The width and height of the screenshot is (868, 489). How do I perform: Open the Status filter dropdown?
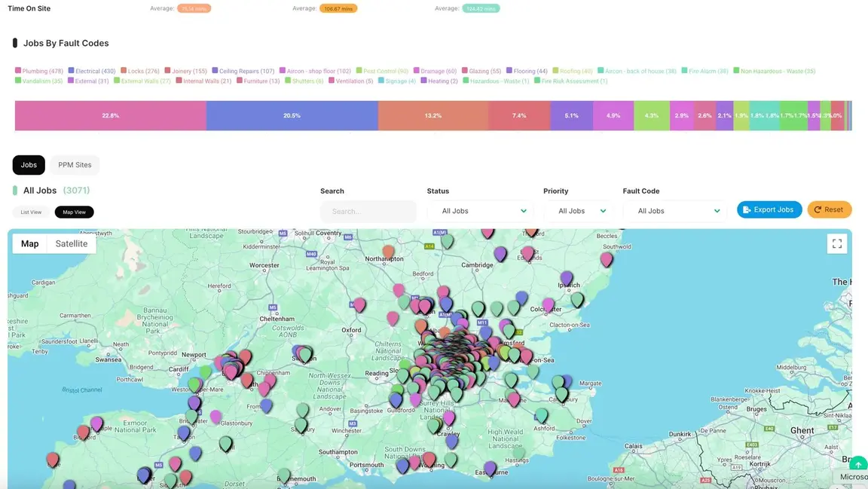pos(480,211)
